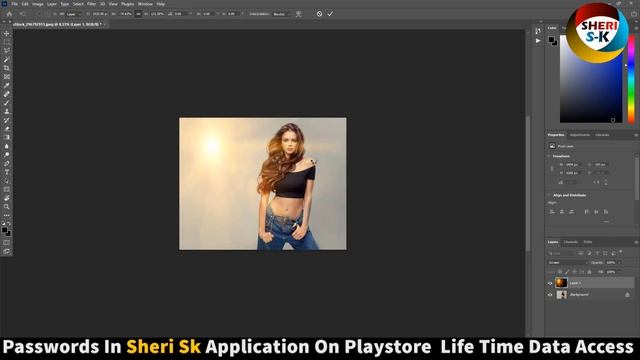
Task: Select the Rectangular Marquee tool
Action: tap(7, 42)
